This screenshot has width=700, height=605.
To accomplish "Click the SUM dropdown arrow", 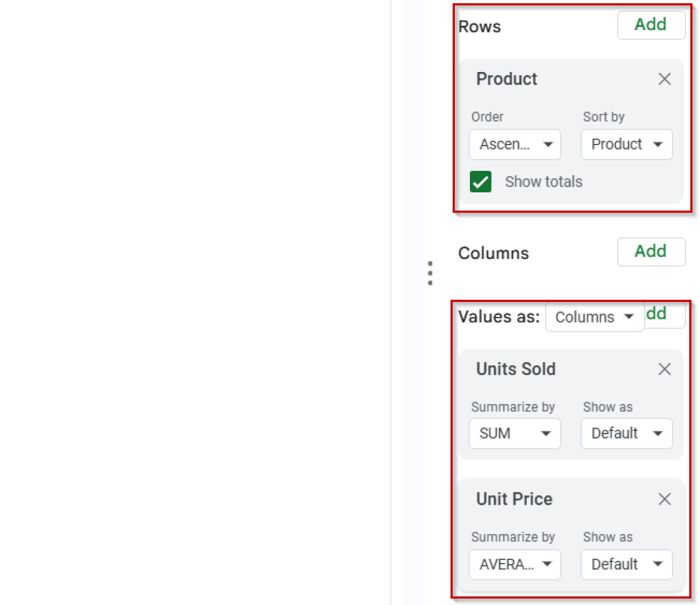I will click(x=546, y=434).
